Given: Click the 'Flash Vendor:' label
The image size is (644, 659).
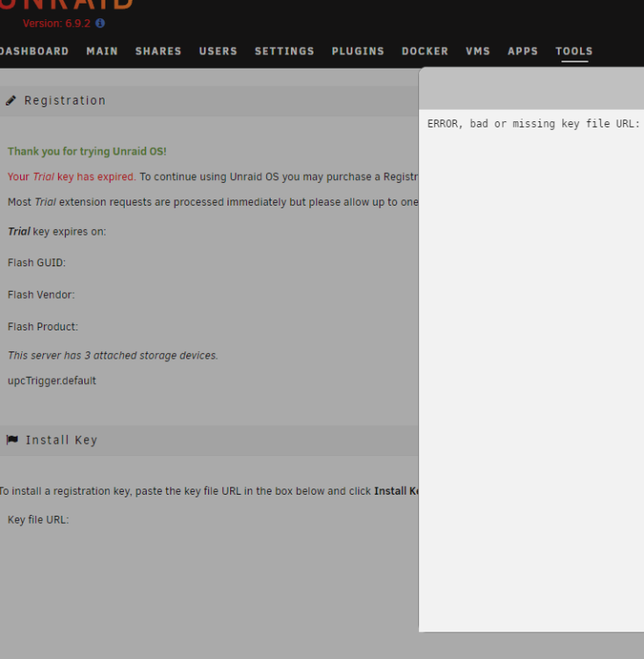Looking at the screenshot, I should pyautogui.click(x=41, y=294).
